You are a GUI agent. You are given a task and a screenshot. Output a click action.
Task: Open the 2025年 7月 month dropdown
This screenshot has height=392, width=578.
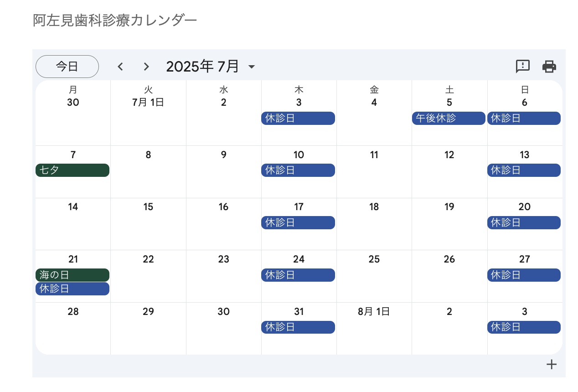(211, 67)
